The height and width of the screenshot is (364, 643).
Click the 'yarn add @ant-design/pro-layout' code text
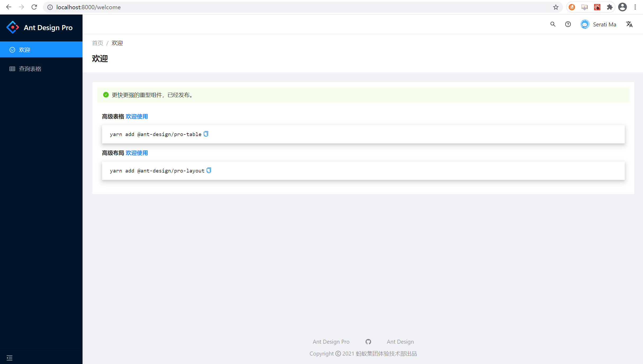coord(157,171)
